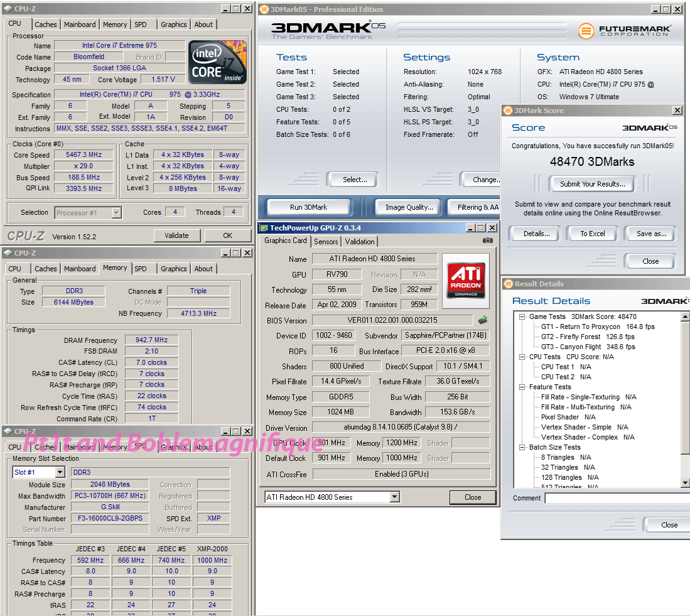The width and height of the screenshot is (690, 616).
Task: Collapse the Batch Size Tests tree node
Action: coord(522,448)
